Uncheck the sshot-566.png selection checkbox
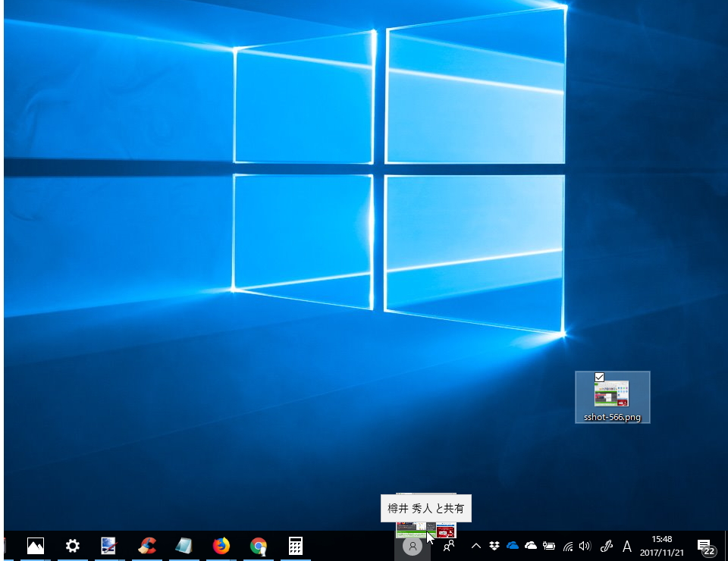 point(599,378)
